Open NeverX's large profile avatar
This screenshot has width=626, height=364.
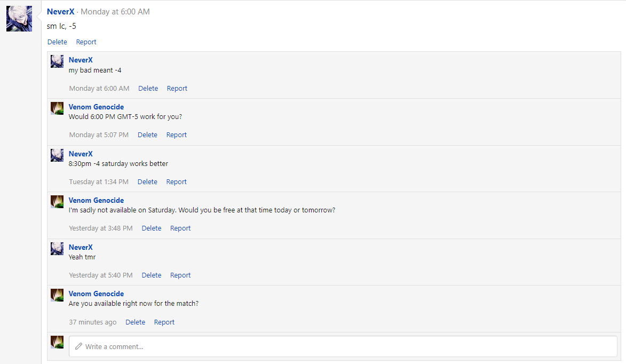19,19
